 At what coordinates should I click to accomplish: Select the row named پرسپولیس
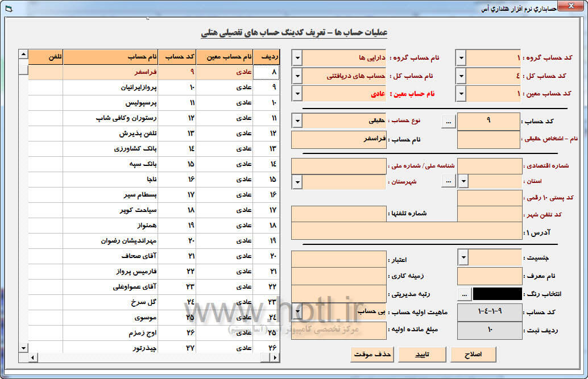(154, 103)
